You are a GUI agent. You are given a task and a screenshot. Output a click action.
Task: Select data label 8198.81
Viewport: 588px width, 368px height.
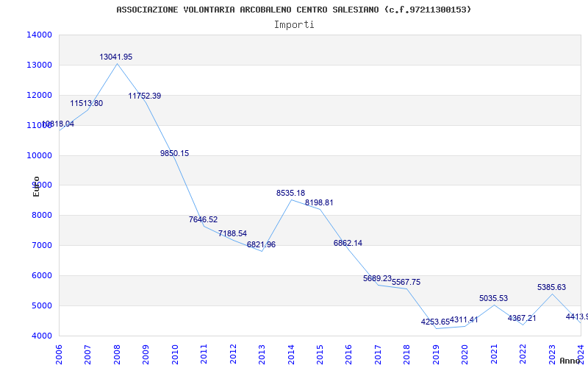[x=319, y=203]
